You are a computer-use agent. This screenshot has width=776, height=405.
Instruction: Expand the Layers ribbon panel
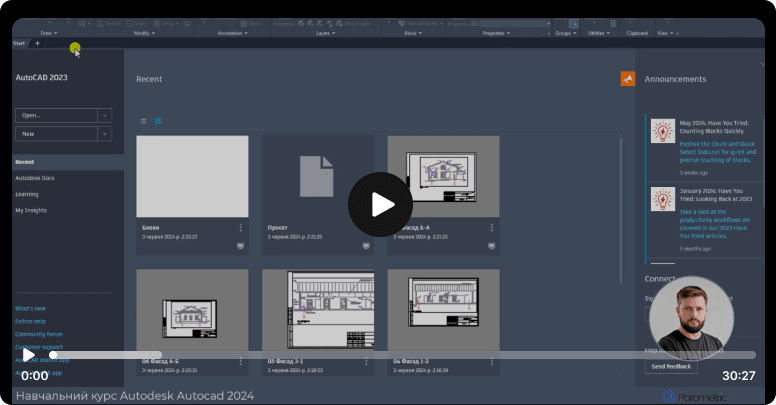tap(326, 33)
